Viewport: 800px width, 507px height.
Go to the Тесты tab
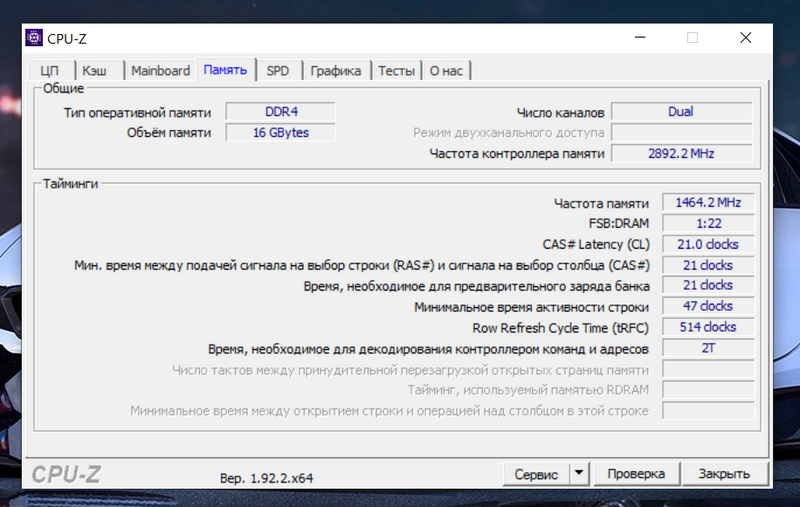point(396,71)
